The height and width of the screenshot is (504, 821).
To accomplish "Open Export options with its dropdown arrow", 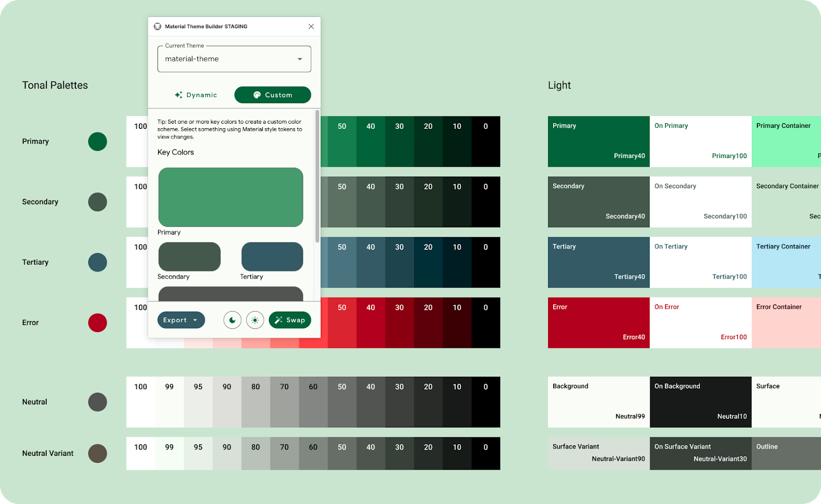I will point(196,320).
